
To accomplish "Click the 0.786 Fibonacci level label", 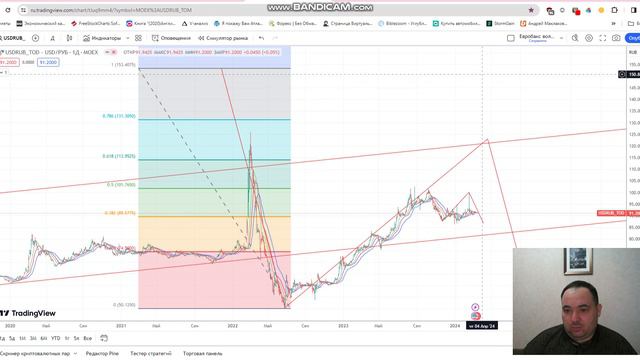I will [119, 116].
